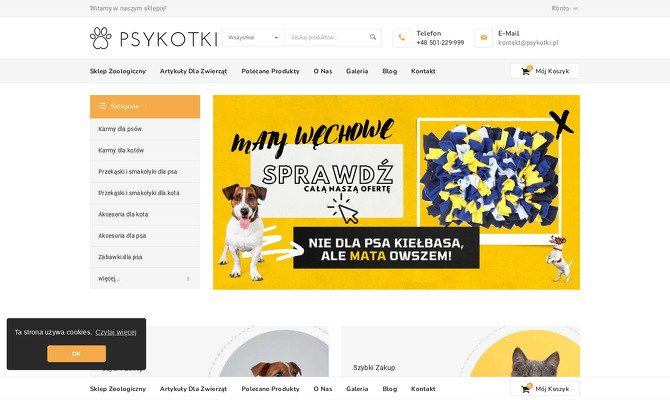670x400 pixels.
Task: Open O Nas in bottom sticky bar
Action: tap(323, 389)
